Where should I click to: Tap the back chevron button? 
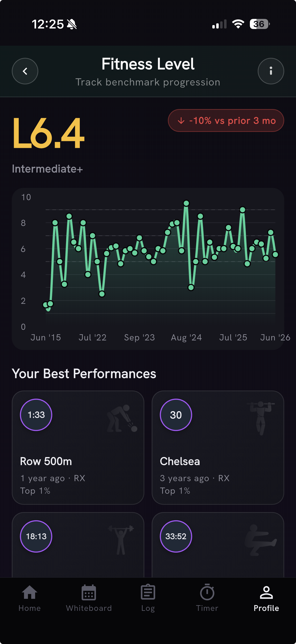point(25,71)
